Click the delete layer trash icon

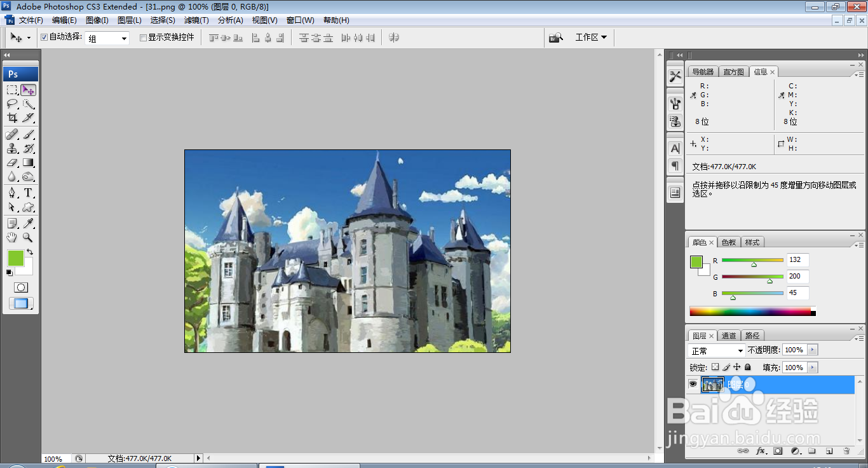[x=846, y=451]
